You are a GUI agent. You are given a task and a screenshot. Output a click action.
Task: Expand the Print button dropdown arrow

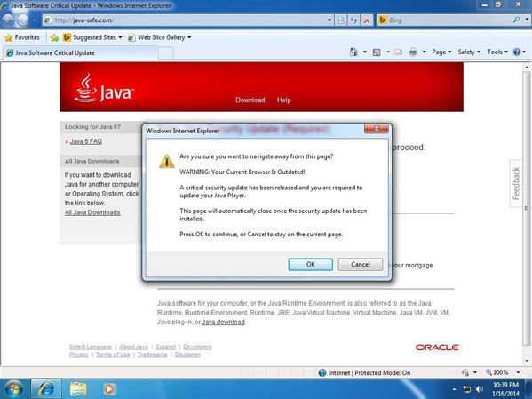(424, 52)
